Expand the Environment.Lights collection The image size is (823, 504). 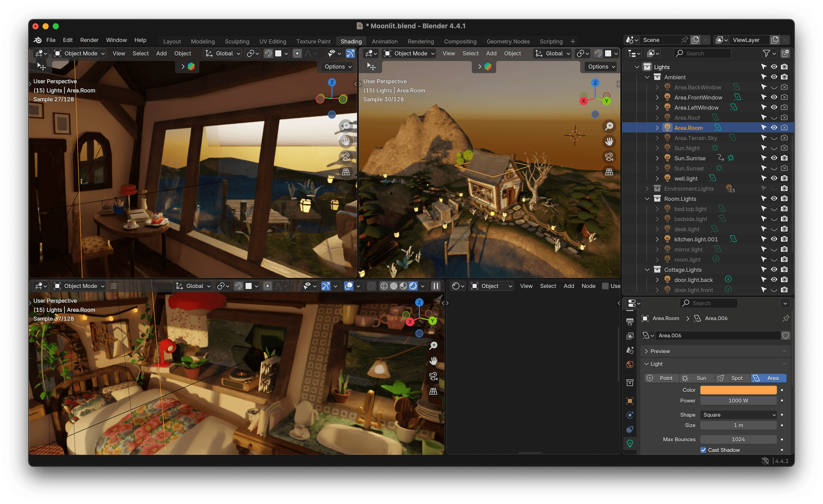pyautogui.click(x=647, y=189)
